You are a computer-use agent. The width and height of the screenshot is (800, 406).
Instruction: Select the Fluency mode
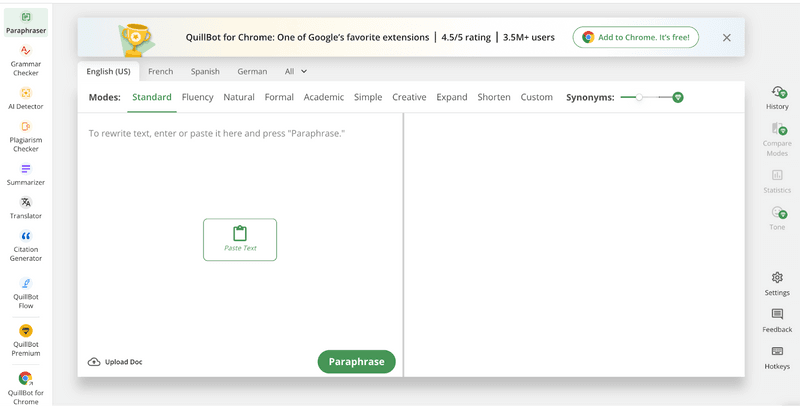[x=197, y=97]
